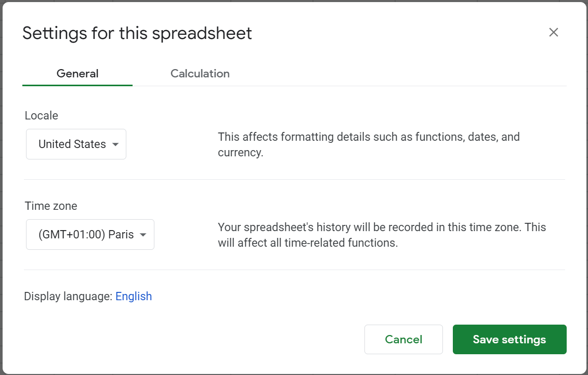Expand the Time zone dropdown
Image resolution: width=588 pixels, height=375 pixels.
90,235
